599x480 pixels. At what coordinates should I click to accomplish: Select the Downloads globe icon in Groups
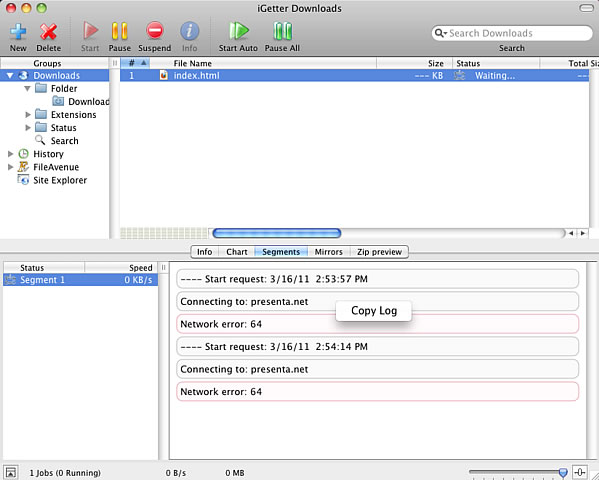23,76
